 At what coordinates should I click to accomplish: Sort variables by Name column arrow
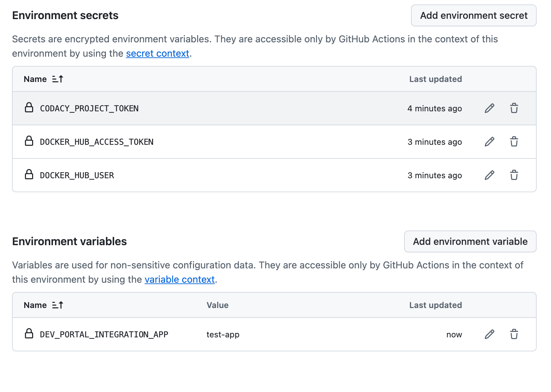coord(58,305)
